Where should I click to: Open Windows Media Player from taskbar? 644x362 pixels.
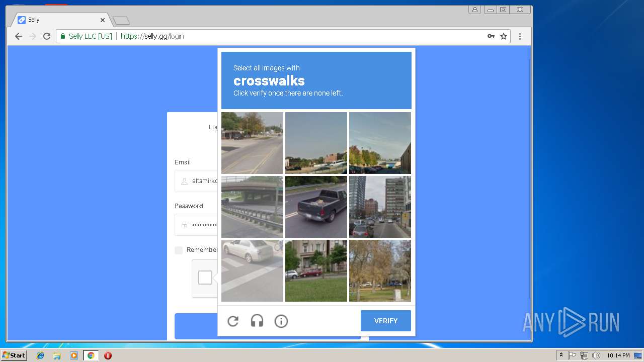[74, 355]
